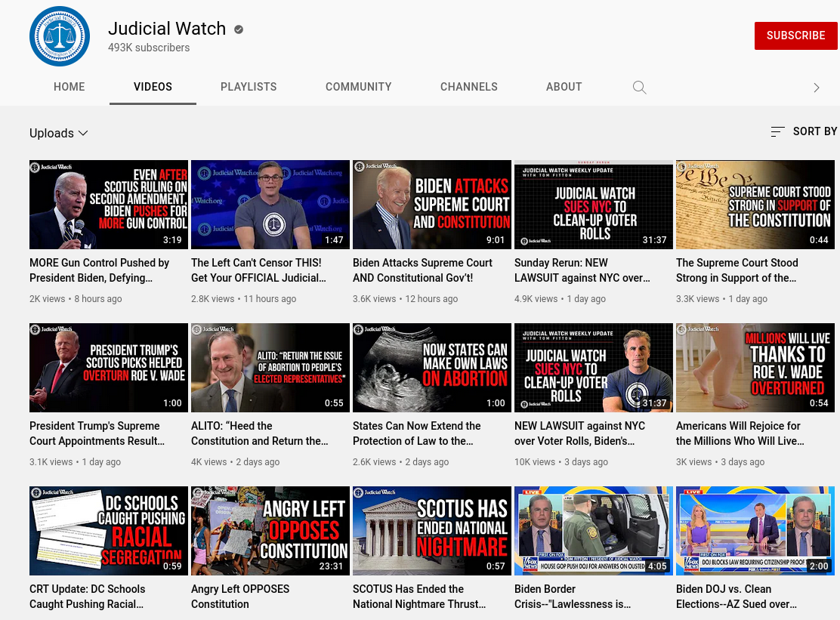Play the 'Now States Can Make Own Laws' thumbnail
This screenshot has height=620, width=840.
point(432,368)
